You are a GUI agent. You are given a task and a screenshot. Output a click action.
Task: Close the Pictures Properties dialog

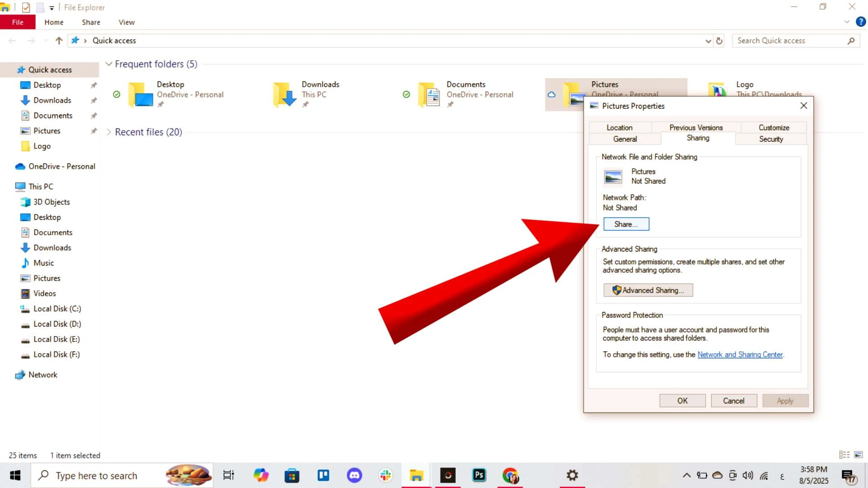(x=803, y=105)
